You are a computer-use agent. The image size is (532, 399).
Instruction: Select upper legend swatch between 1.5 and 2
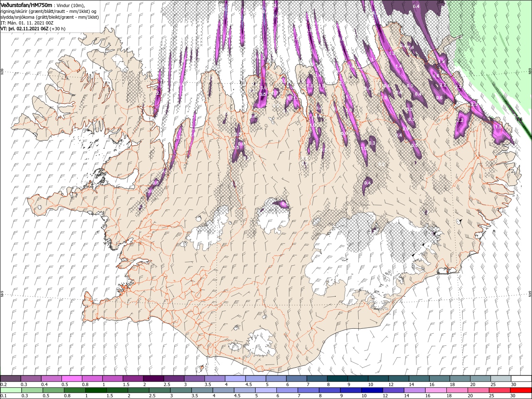pyautogui.click(x=133, y=379)
